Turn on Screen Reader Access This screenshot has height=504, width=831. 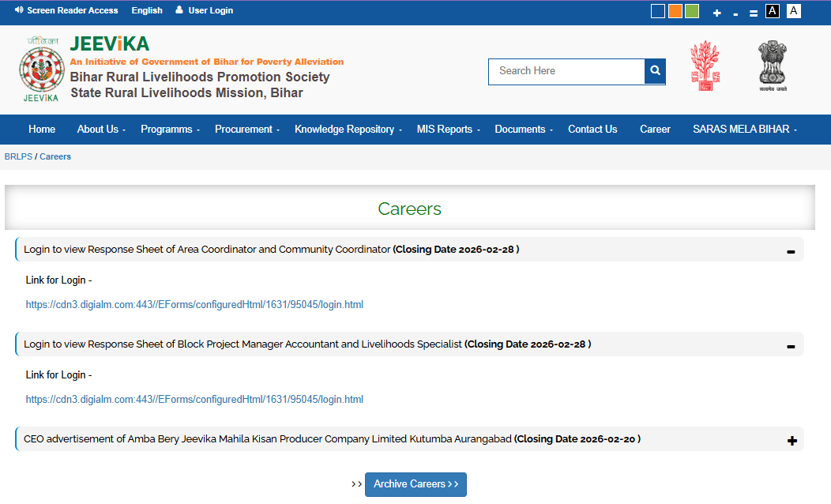66,10
